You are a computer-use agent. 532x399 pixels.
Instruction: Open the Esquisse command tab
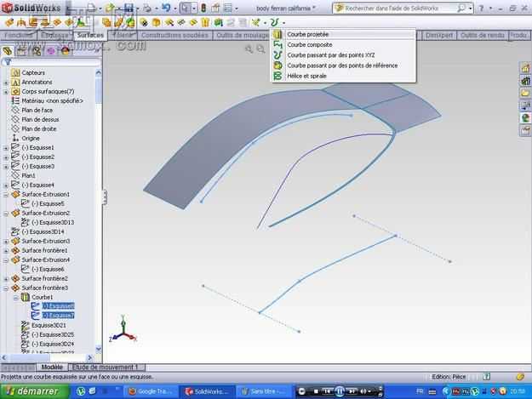coord(54,35)
